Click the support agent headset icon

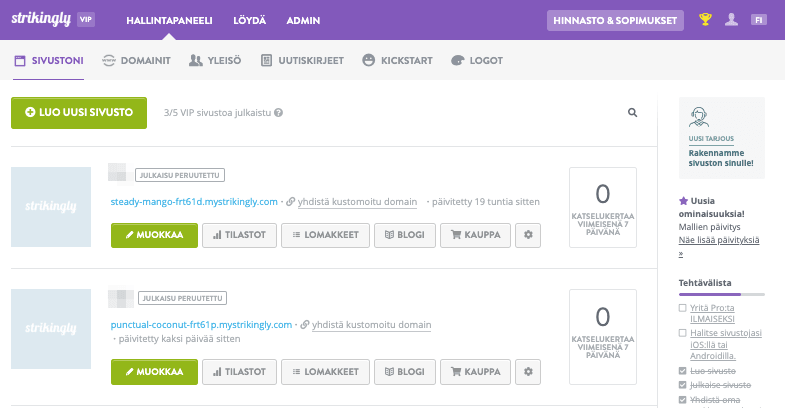click(699, 118)
